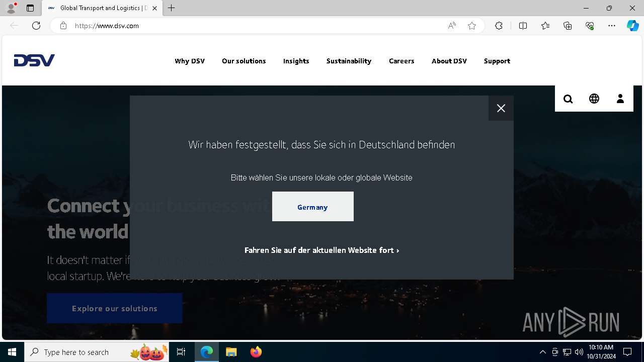Open the Sustainability menu
The image size is (644, 362).
coord(349,61)
